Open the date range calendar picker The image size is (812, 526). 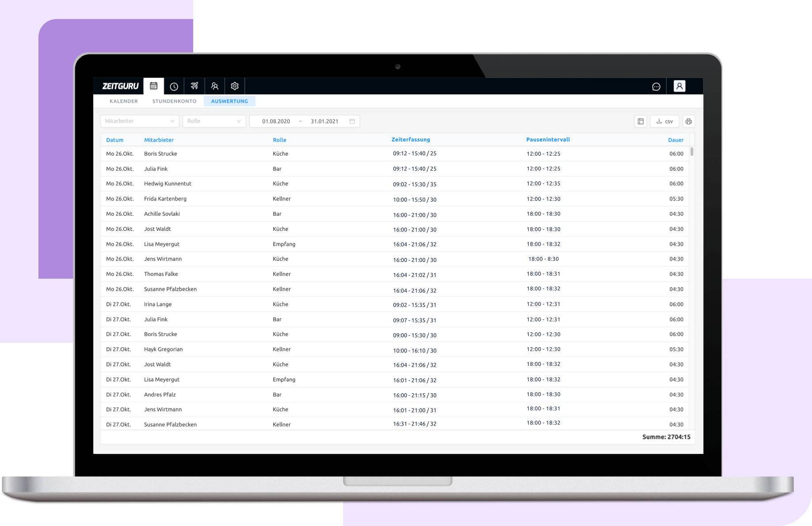(352, 121)
